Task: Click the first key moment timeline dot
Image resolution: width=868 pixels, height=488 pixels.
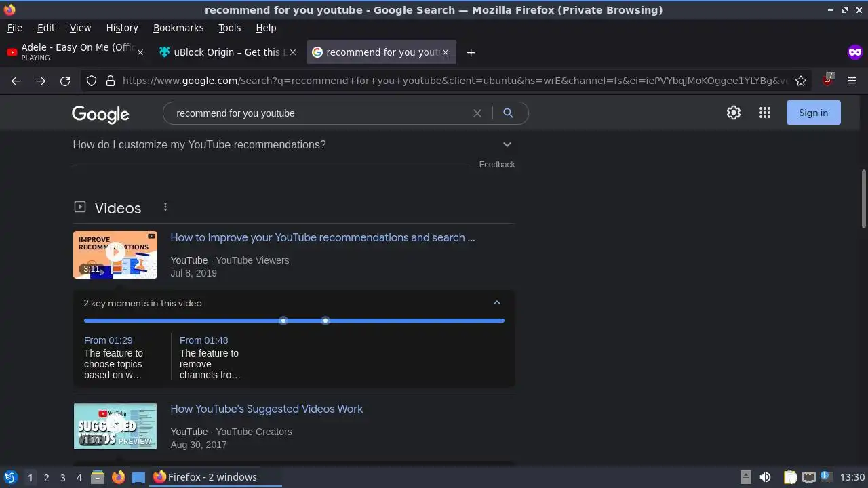Action: [283, 321]
